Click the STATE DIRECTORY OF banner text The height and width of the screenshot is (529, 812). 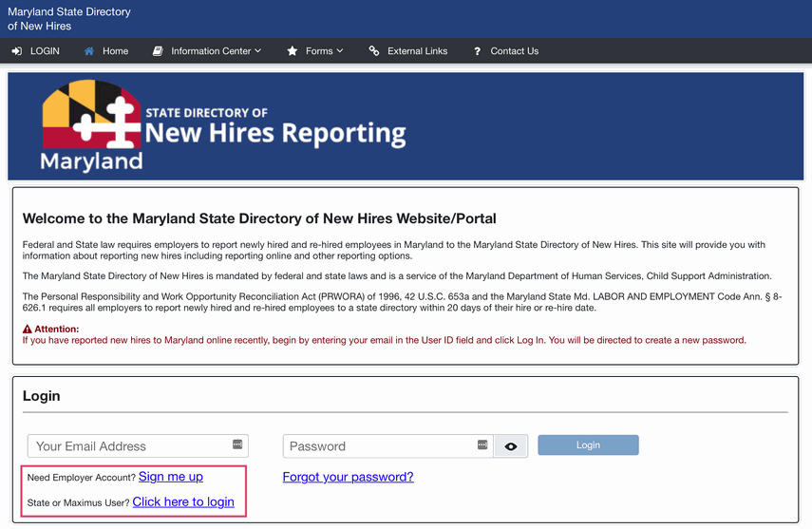point(207,113)
